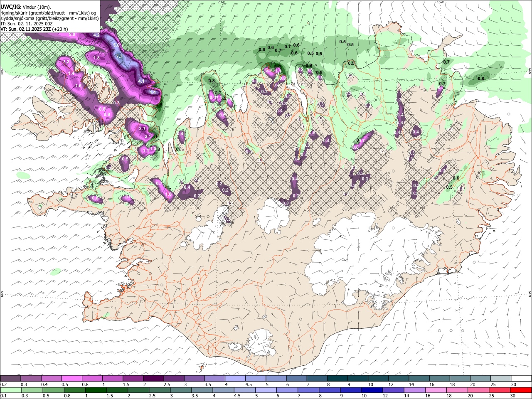This screenshot has width=532, height=399.
Task: Click the '(+23 h)' forecast offset text
Action: [x=60, y=29]
